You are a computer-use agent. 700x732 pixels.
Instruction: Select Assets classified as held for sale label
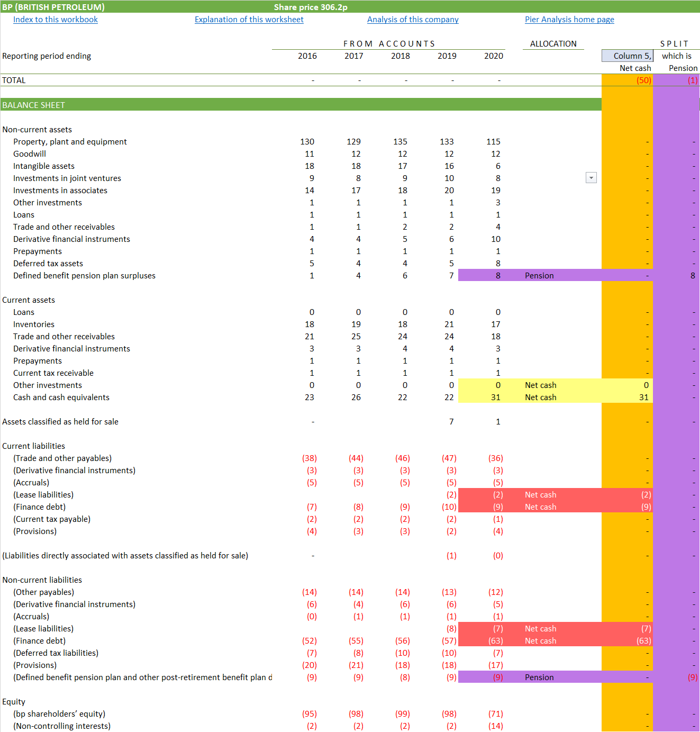(x=60, y=422)
